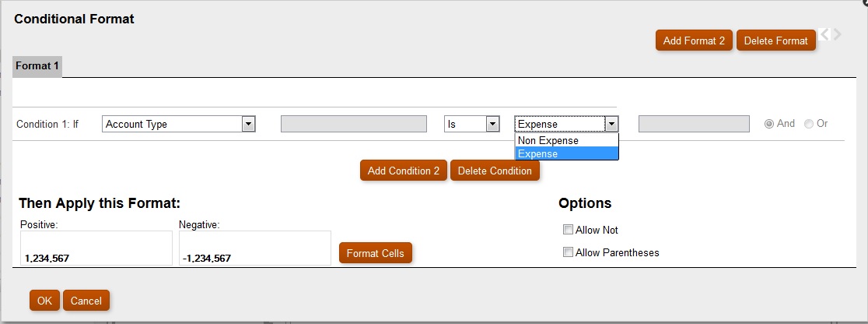
Task: Switch to the Format 1 tab
Action: pyautogui.click(x=37, y=66)
